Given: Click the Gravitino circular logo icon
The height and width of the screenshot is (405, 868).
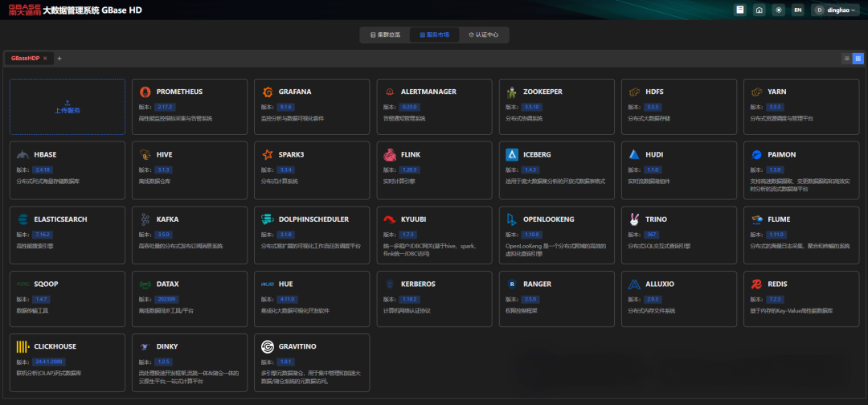Looking at the screenshot, I should 268,346.
